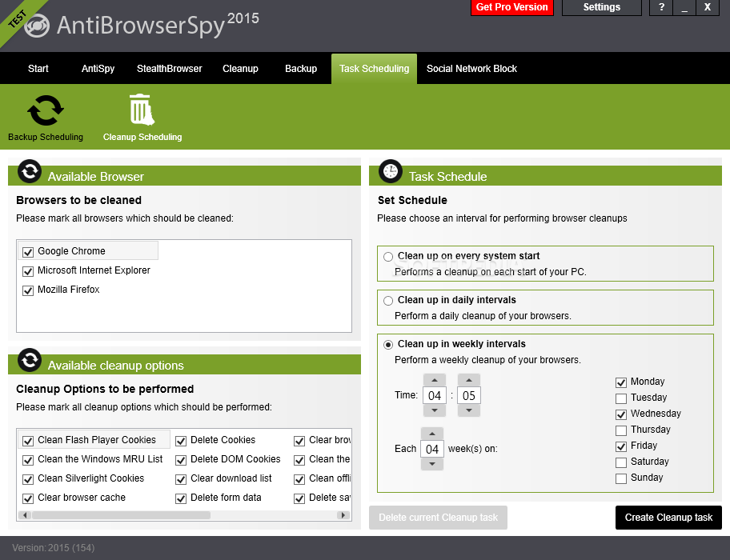Decrease the minute value with down arrow
Screen dimensions: 730x560
[x=469, y=410]
